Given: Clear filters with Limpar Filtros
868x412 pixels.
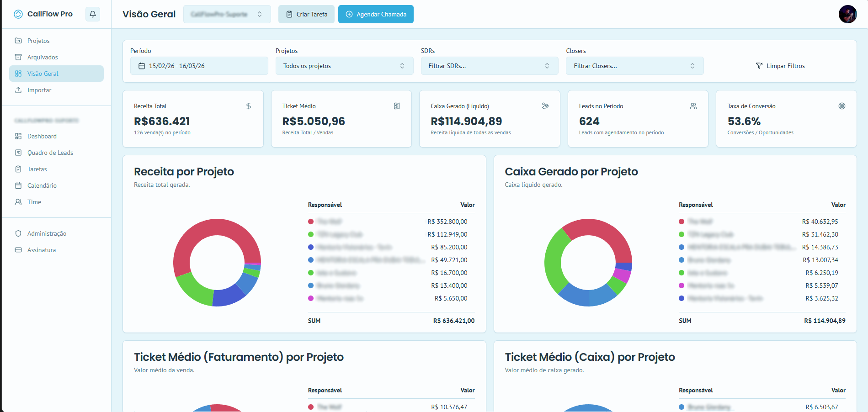Looking at the screenshot, I should click(x=780, y=66).
